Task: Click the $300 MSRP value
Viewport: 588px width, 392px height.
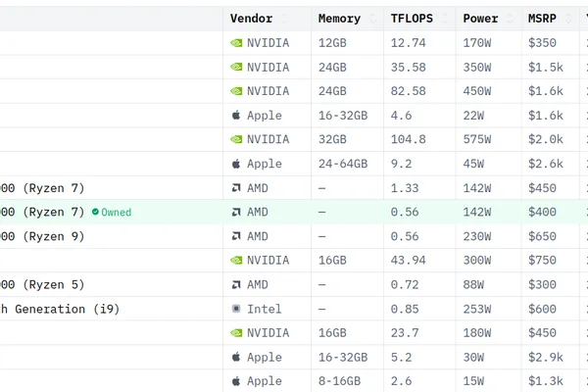Action: coord(542,285)
